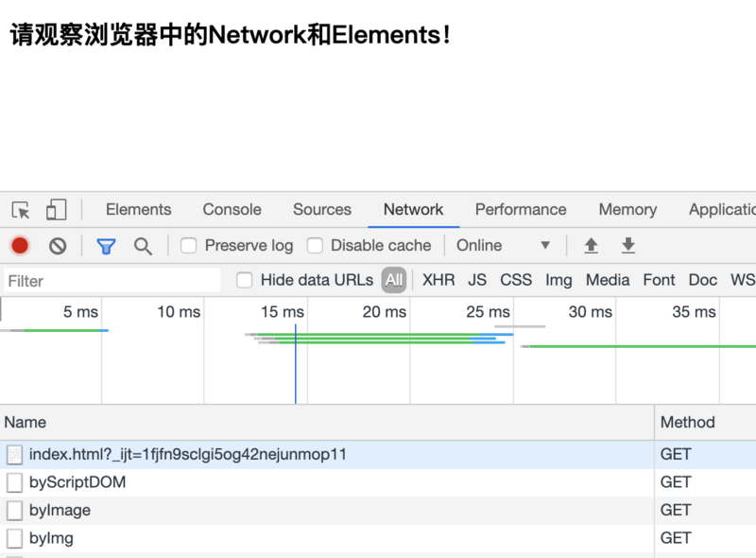Open the Online throttling dropdown
Image resolution: width=756 pixels, height=558 pixels.
[x=503, y=246]
